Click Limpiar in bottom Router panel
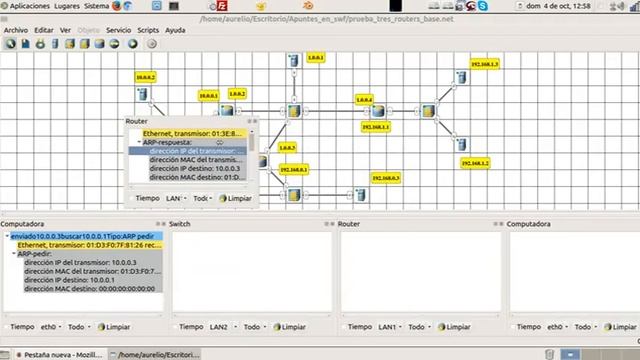Image resolution: width=640 pixels, height=360 pixels. (x=454, y=327)
